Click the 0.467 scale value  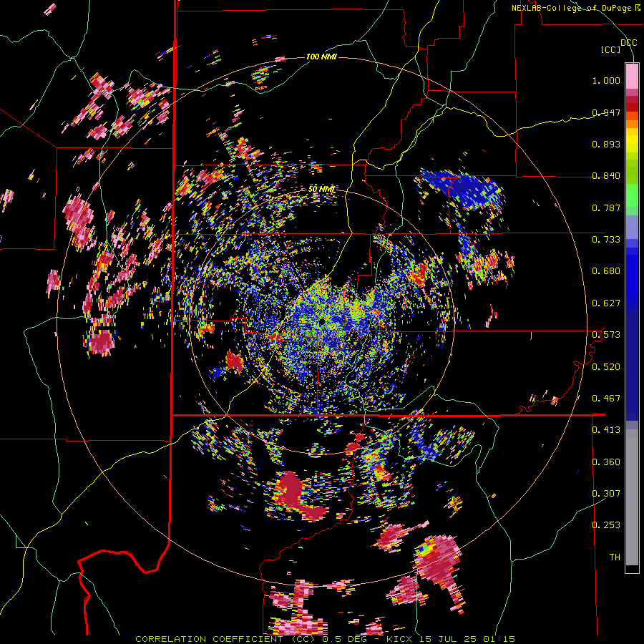point(606,398)
